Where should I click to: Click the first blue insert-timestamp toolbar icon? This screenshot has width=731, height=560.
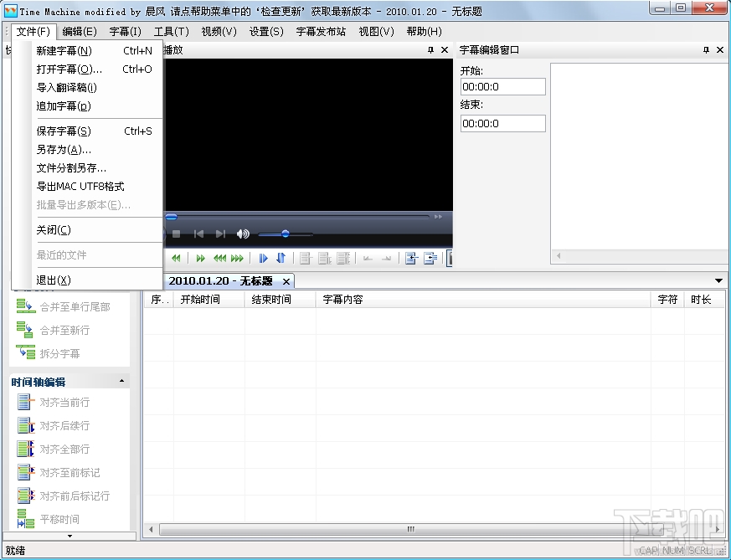[x=411, y=258]
